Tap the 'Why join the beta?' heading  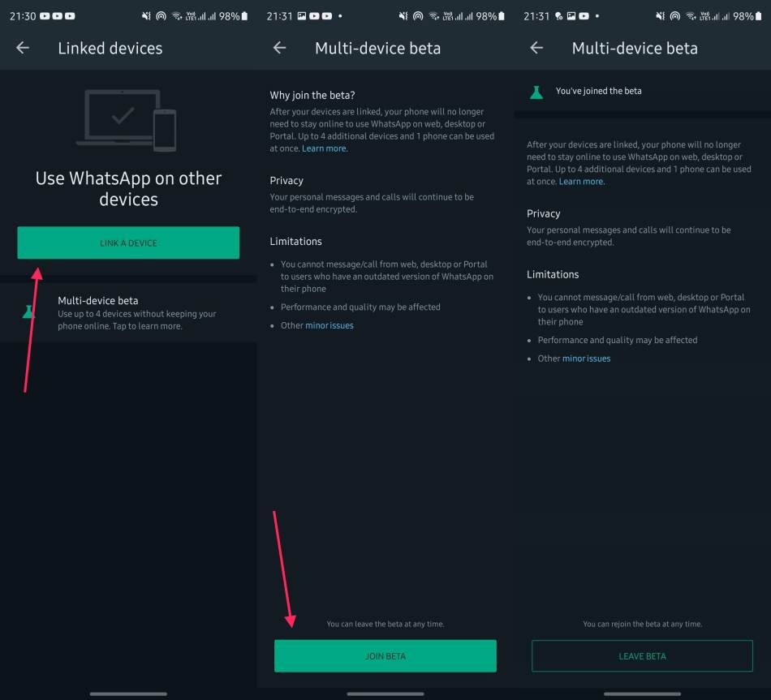[312, 96]
